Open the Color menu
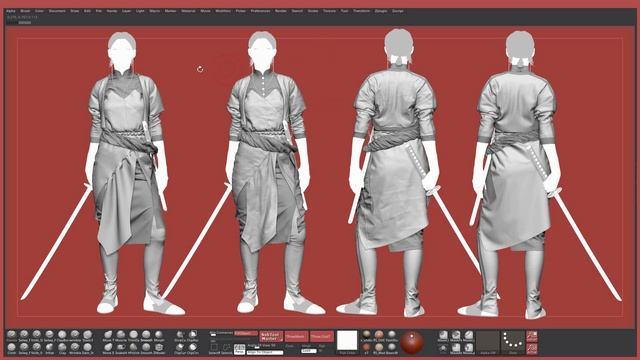This screenshot has width=640, height=360. pyautogui.click(x=39, y=11)
